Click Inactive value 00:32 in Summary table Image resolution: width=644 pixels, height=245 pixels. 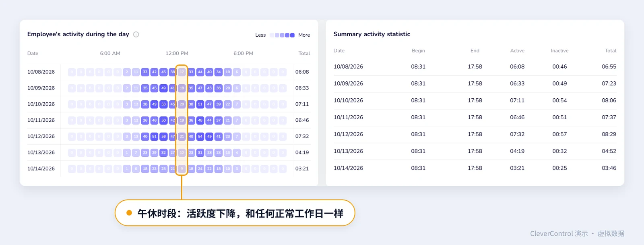(x=559, y=152)
